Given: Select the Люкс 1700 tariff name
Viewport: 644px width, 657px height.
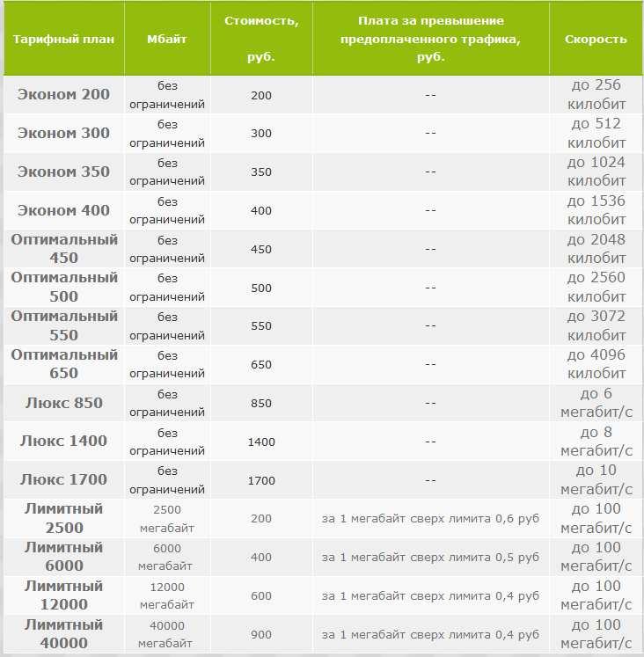Looking at the screenshot, I should click(x=63, y=479).
